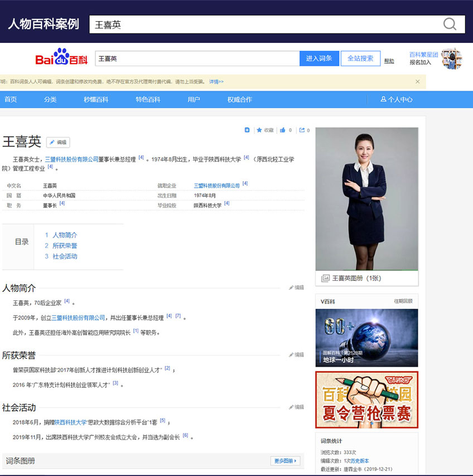
Task: Close the yellow notice banner
Action: 418,82
